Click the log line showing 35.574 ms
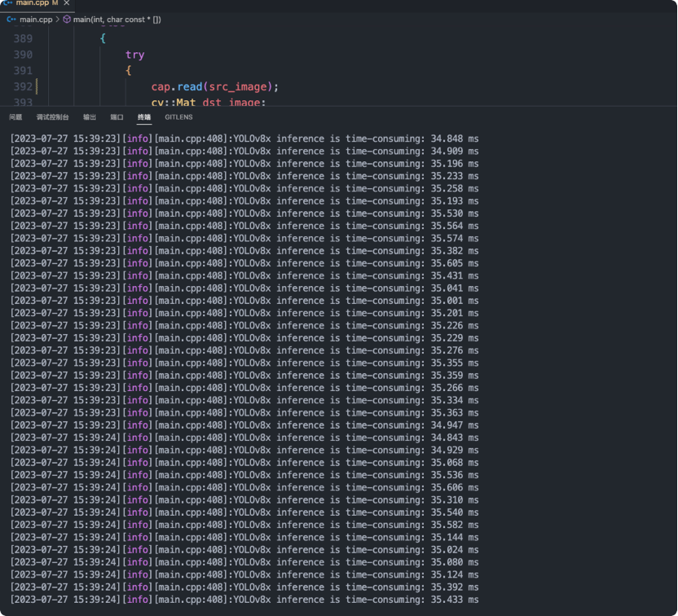The width and height of the screenshot is (678, 616). click(244, 239)
